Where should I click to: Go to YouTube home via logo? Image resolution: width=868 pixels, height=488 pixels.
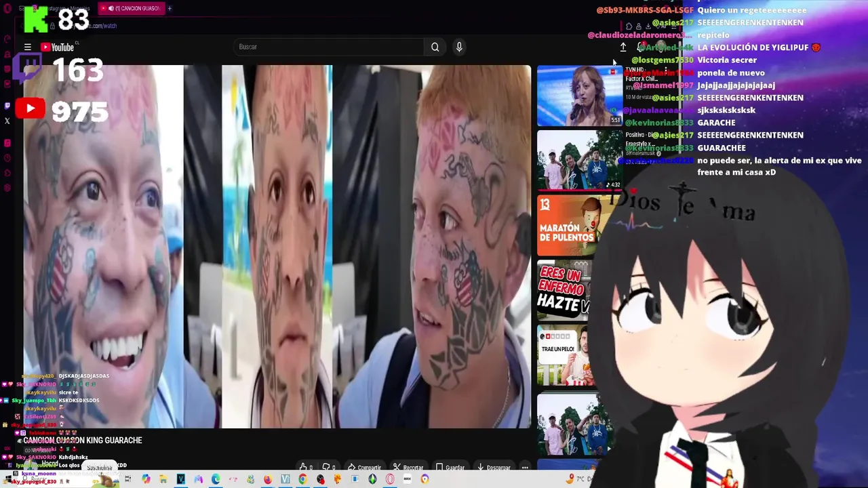click(x=58, y=47)
